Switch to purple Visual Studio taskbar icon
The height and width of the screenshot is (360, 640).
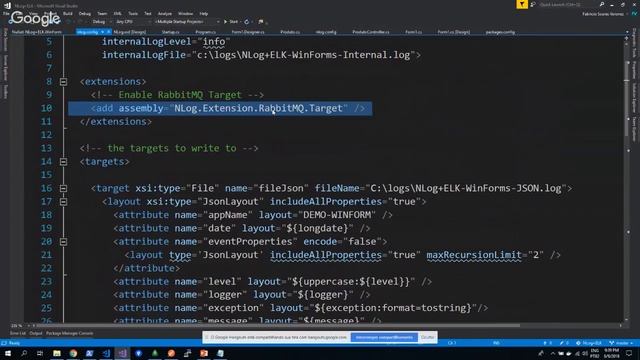pos(122,353)
